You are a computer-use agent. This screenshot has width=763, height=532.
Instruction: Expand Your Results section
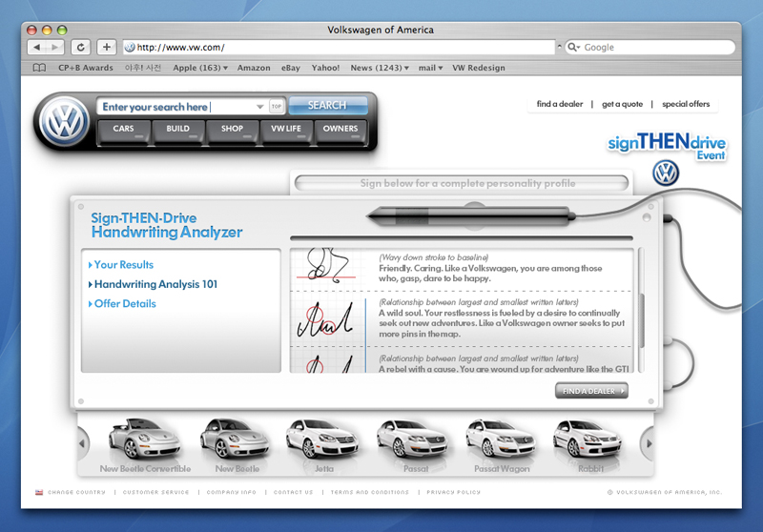click(x=121, y=264)
